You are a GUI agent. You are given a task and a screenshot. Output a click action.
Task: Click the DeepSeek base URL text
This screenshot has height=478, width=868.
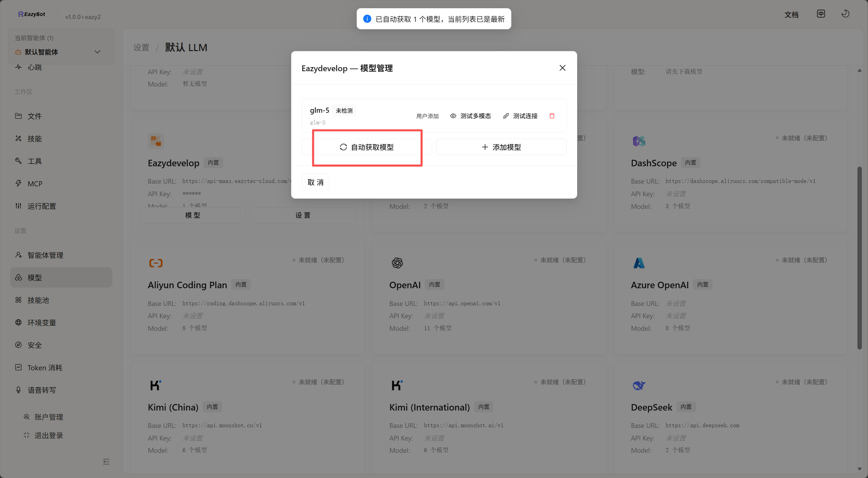pos(702,425)
